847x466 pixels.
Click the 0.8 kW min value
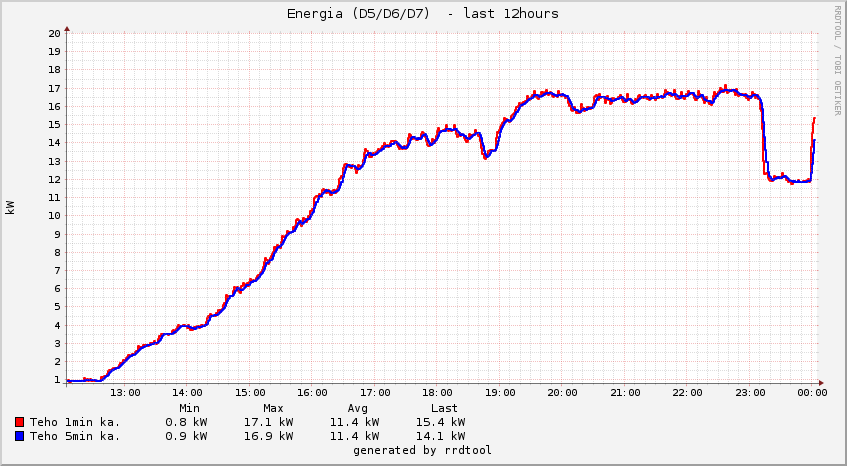tap(186, 422)
